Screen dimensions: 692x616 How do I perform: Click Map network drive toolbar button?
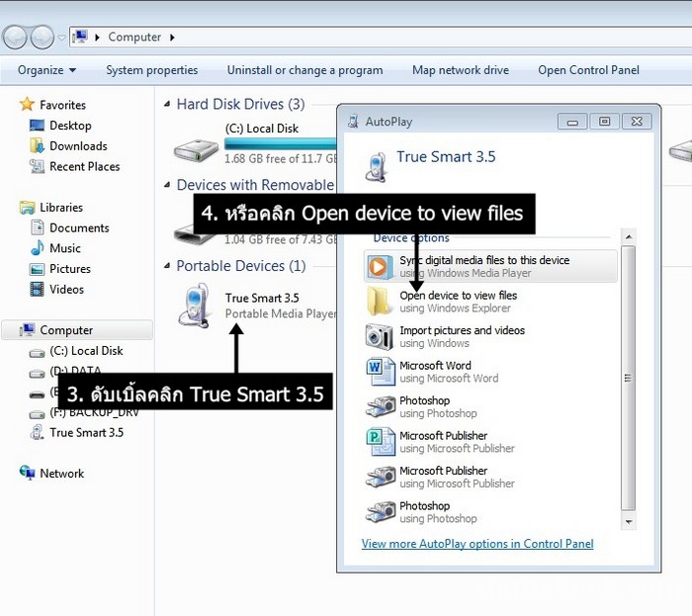[x=461, y=70]
